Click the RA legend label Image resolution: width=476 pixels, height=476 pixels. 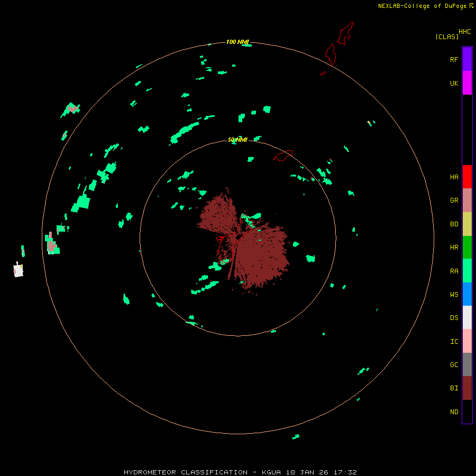[454, 271]
